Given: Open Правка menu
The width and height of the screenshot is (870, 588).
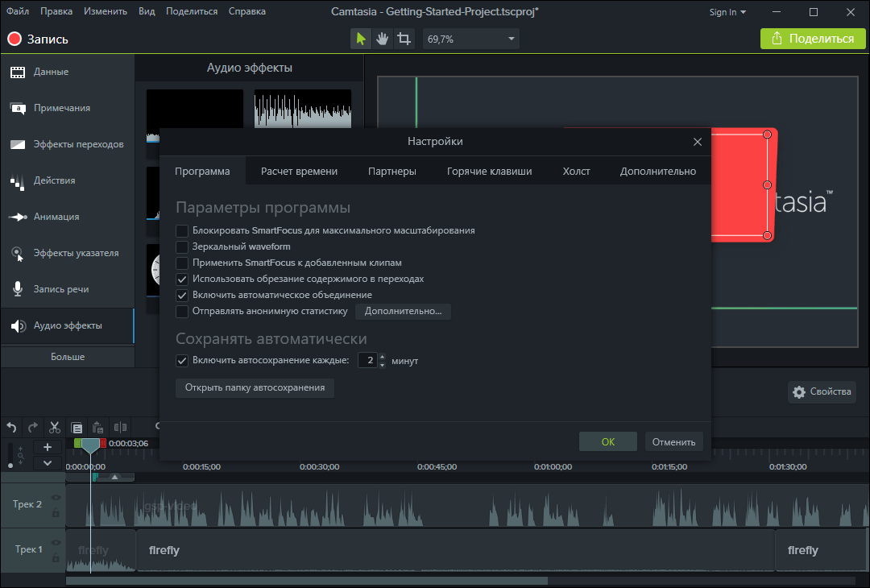Looking at the screenshot, I should click(x=56, y=11).
